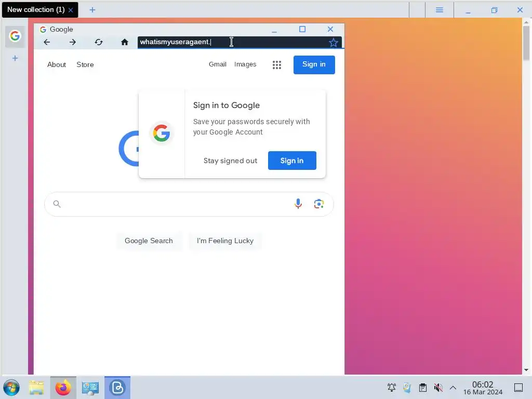
Task: Unmute the muted volume tray icon
Action: click(x=438, y=388)
